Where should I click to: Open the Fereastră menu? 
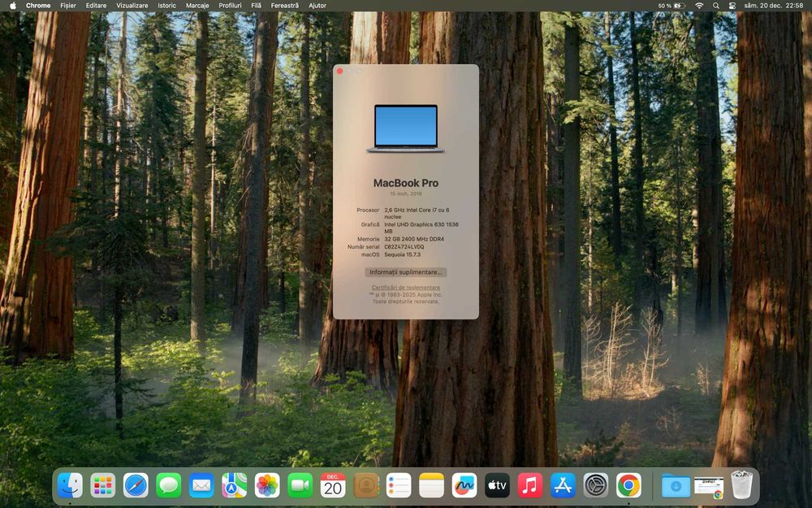[x=285, y=6]
